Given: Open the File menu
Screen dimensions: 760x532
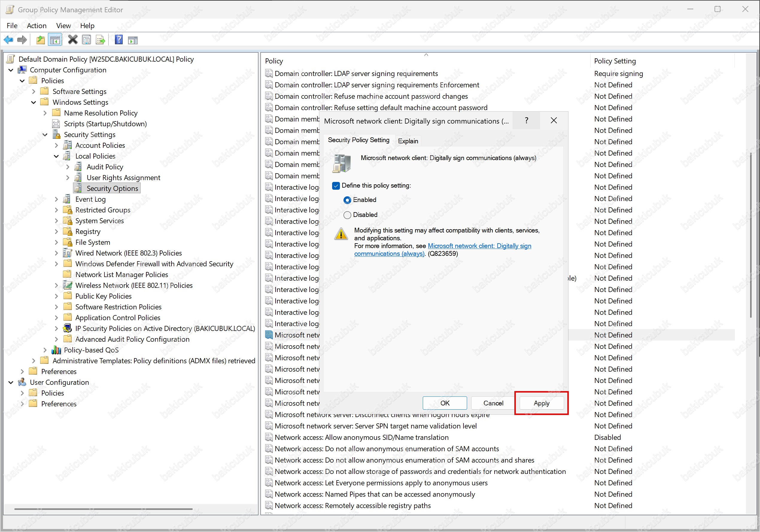Looking at the screenshot, I should coord(12,25).
